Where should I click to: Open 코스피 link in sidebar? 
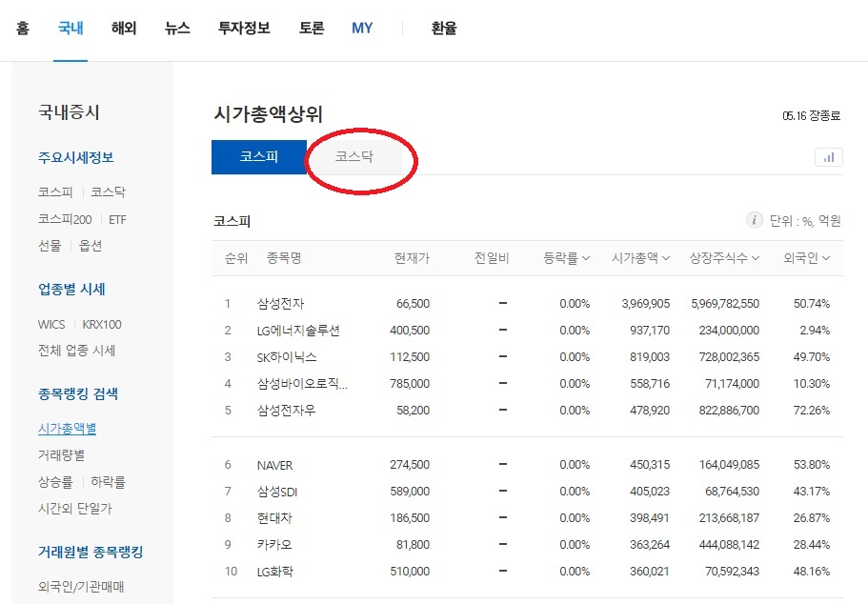click(x=55, y=192)
